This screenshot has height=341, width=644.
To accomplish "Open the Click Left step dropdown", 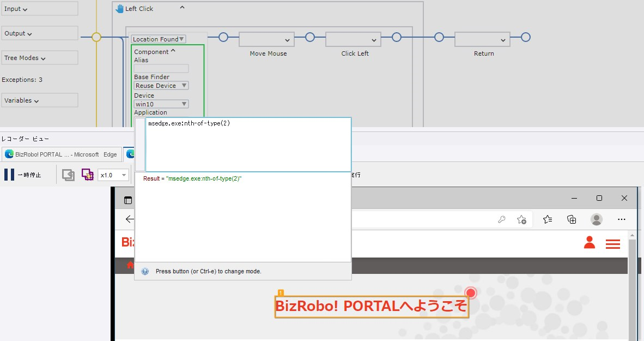I will pos(353,39).
